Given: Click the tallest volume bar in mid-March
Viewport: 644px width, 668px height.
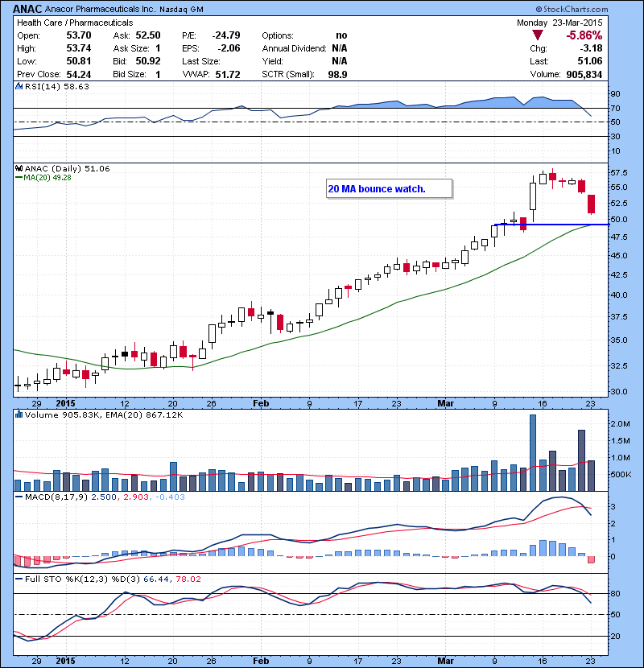Looking at the screenshot, I should tap(533, 453).
